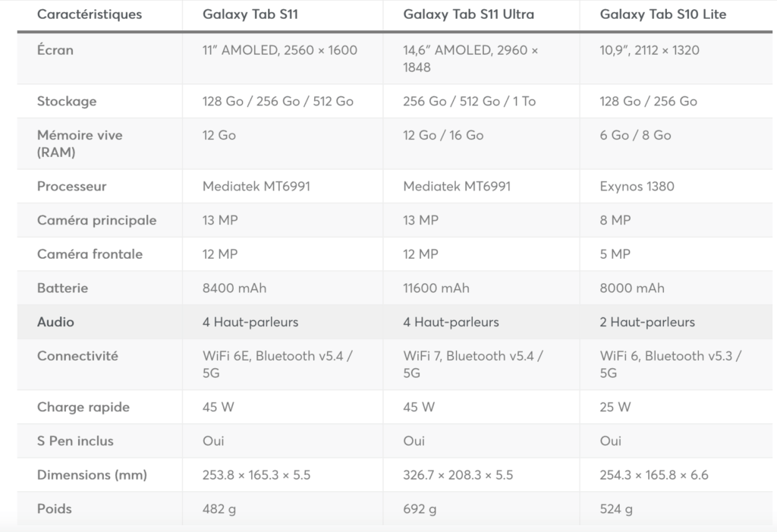Click the Caractéristiques column header
Image resolution: width=777 pixels, height=532 pixels.
pos(90,14)
